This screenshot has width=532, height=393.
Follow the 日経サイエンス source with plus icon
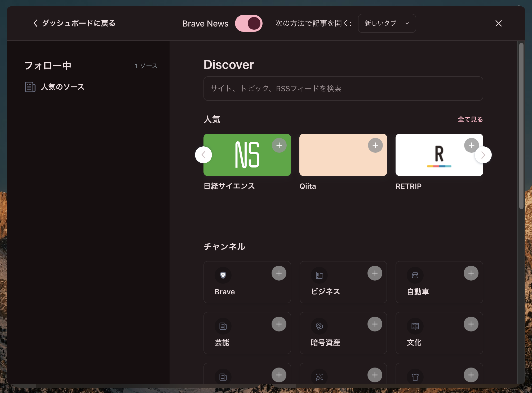(279, 145)
